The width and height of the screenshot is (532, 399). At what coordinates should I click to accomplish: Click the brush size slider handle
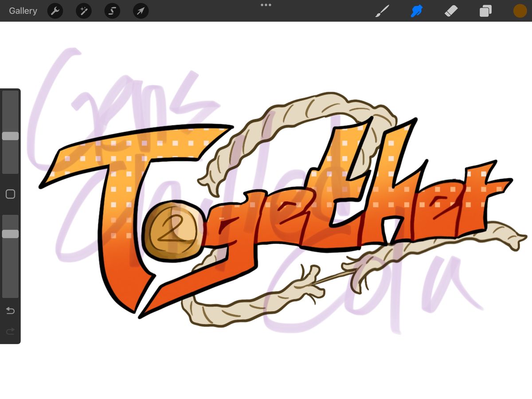pyautogui.click(x=10, y=136)
